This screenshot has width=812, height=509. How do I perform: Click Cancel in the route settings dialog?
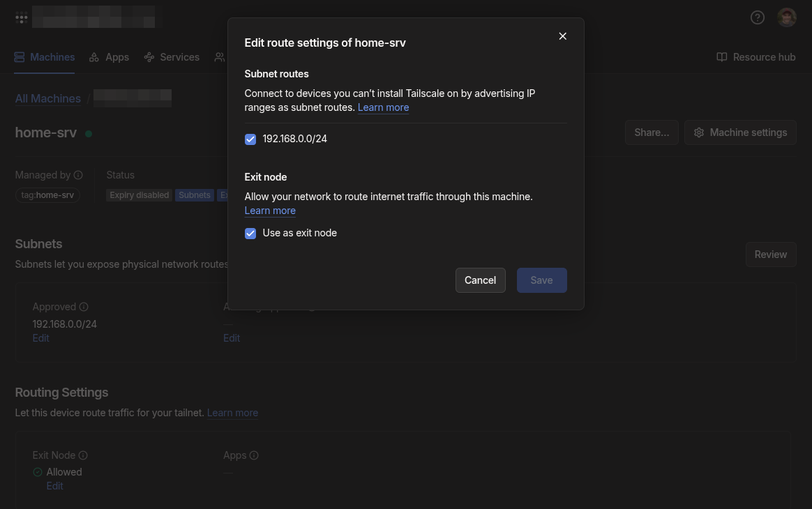[480, 280]
